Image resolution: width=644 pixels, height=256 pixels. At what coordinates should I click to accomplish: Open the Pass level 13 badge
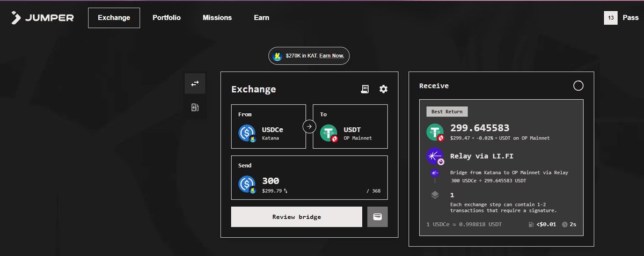click(611, 18)
